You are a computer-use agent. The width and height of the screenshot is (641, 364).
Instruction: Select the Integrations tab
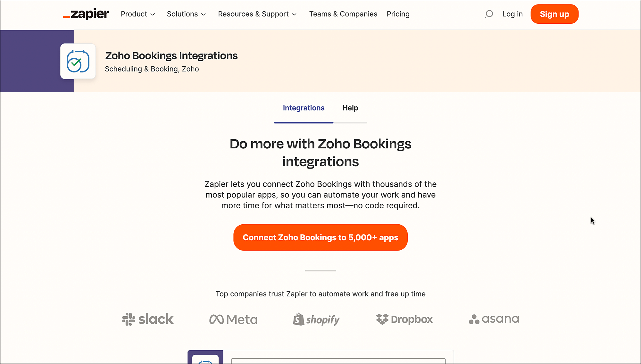click(304, 108)
